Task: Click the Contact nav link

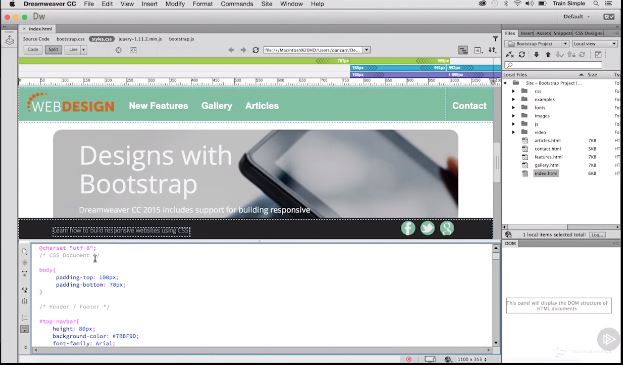Action: 469,106
